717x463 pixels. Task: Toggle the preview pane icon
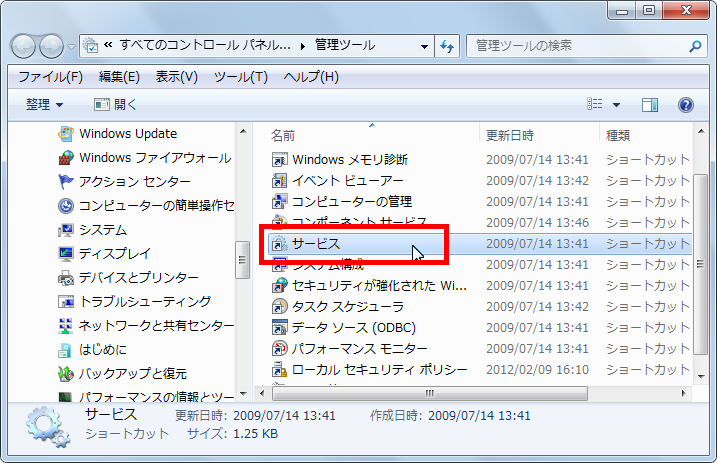coord(650,105)
